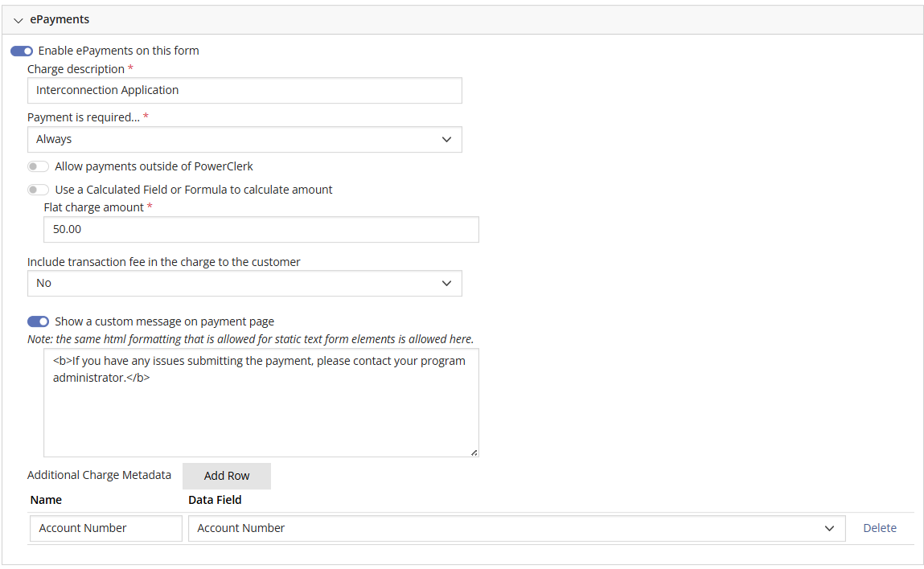Enable Allow payments outside of PowerClerk
The height and width of the screenshot is (569, 924).
(38, 166)
